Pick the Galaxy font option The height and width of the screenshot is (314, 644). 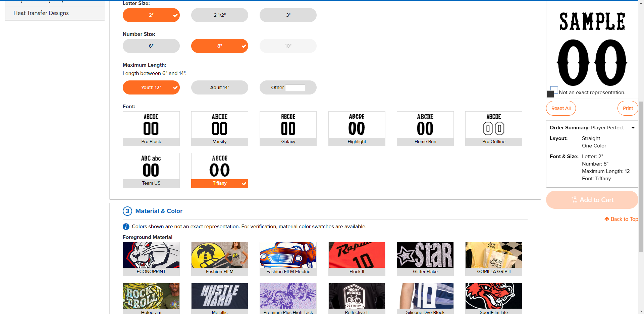tap(288, 128)
